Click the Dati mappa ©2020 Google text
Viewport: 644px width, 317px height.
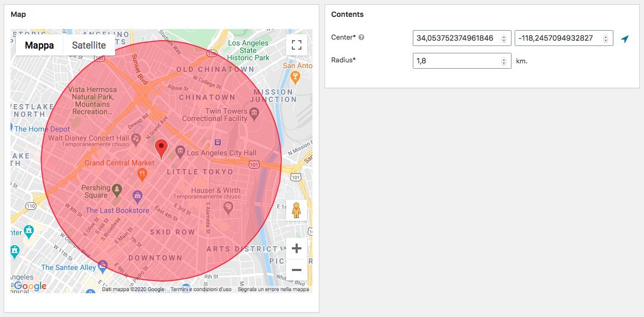133,290
